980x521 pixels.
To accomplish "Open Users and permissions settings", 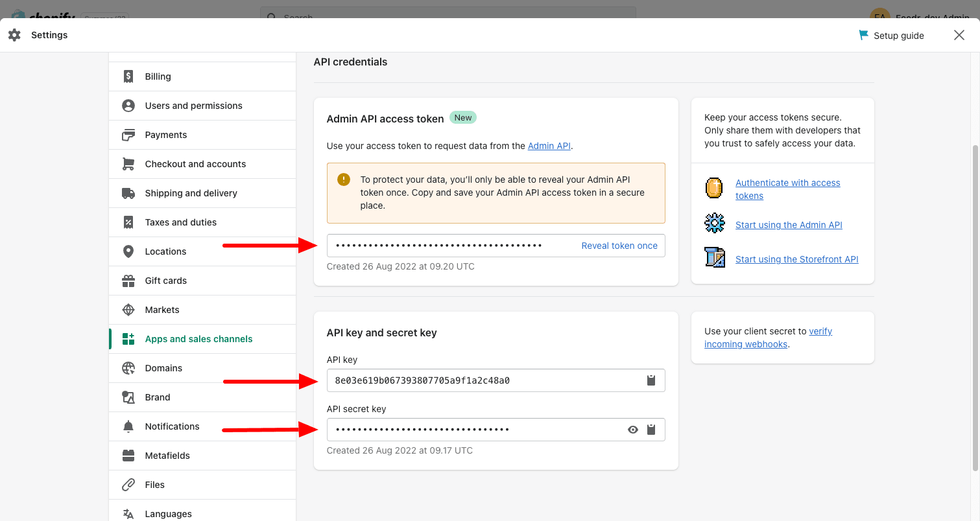I will point(193,106).
